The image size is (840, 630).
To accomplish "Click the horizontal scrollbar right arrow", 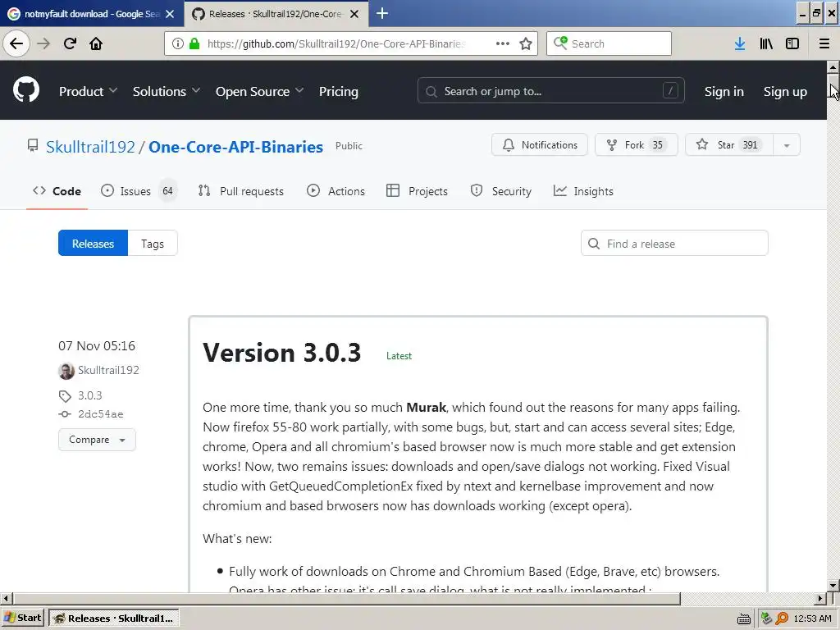I will click(820, 598).
